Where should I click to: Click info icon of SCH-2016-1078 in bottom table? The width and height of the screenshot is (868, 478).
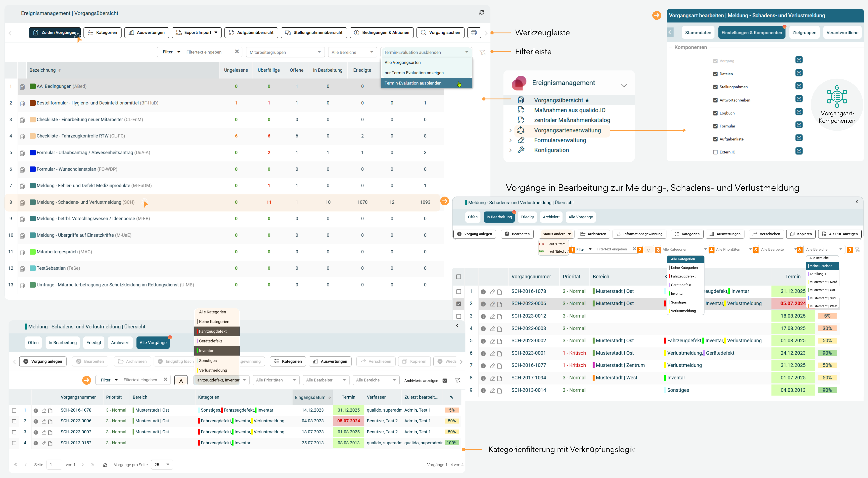pyautogui.click(x=36, y=411)
